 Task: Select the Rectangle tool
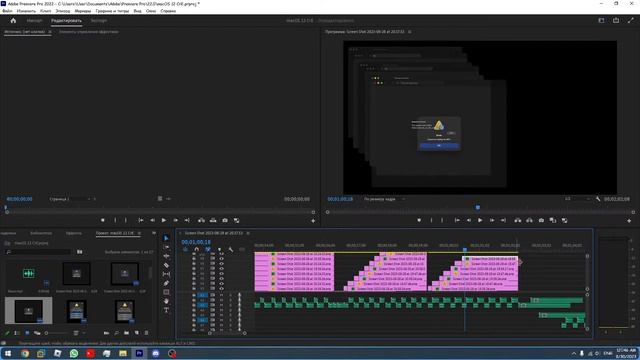point(166,292)
